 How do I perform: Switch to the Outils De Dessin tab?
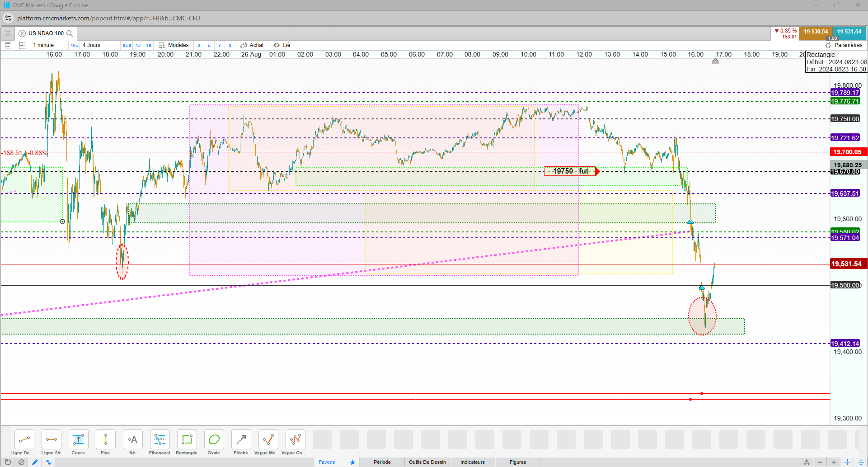pyautogui.click(x=427, y=462)
